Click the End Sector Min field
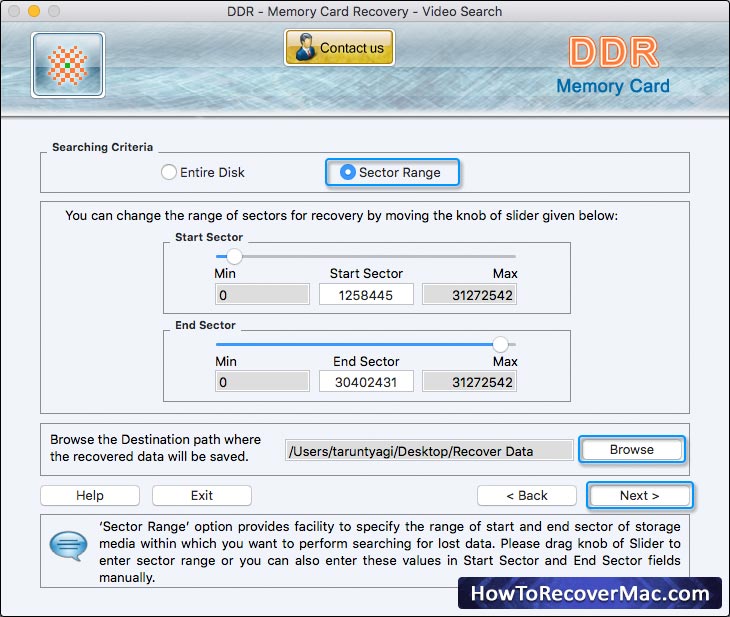This screenshot has height=617, width=730. [262, 382]
